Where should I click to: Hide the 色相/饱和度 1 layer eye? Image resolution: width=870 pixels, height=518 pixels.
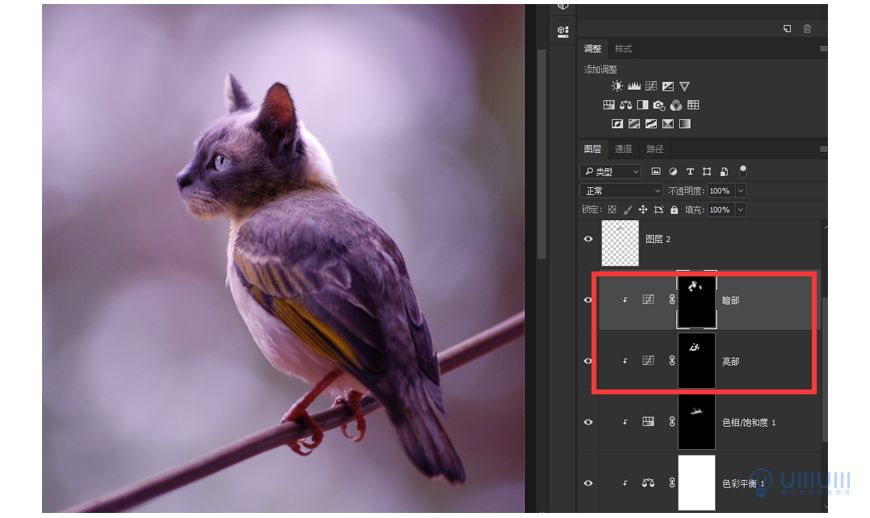(x=588, y=422)
